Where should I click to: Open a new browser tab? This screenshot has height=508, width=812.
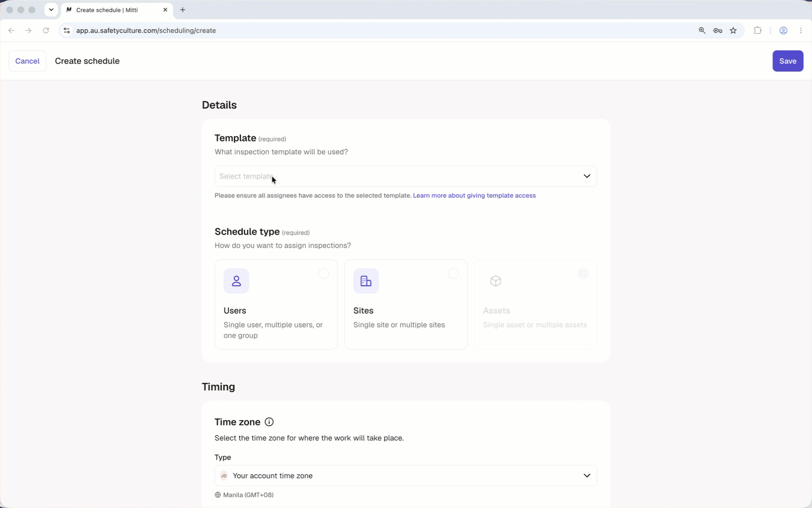pos(183,10)
